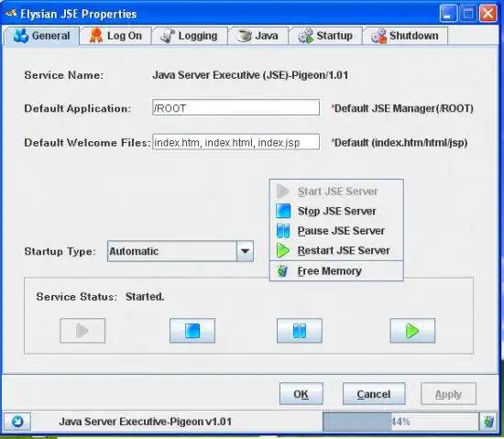This screenshot has height=439, width=504.
Task: Click the Automatic startup type combo box
Action: click(181, 251)
